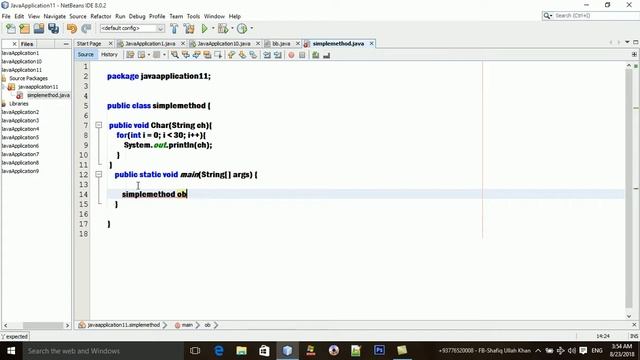Open Debug Project dropdown arrow
The image size is (640, 360).
232,28
